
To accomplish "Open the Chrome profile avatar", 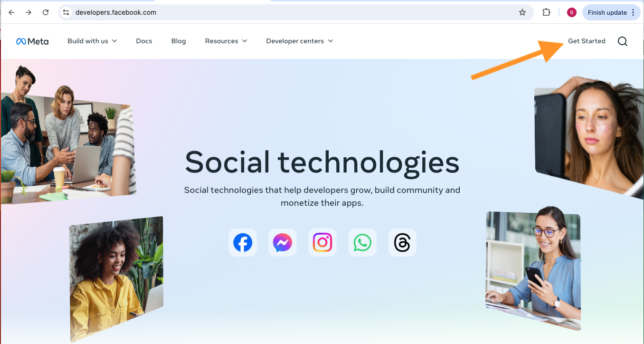I will [572, 12].
